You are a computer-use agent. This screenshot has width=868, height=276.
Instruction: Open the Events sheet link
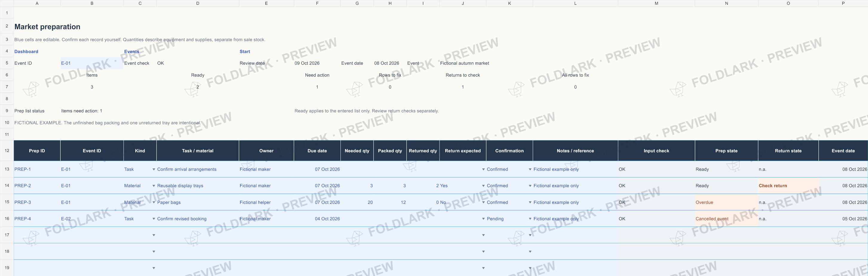132,52
